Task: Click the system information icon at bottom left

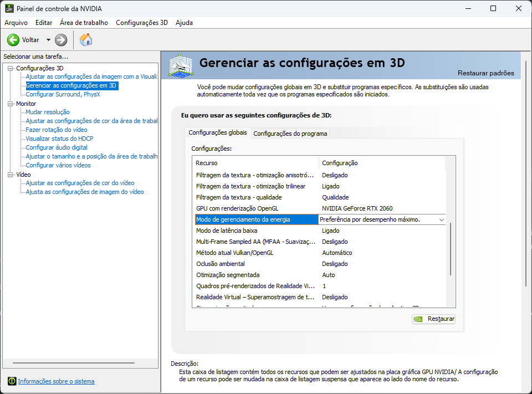Action: pos(12,381)
